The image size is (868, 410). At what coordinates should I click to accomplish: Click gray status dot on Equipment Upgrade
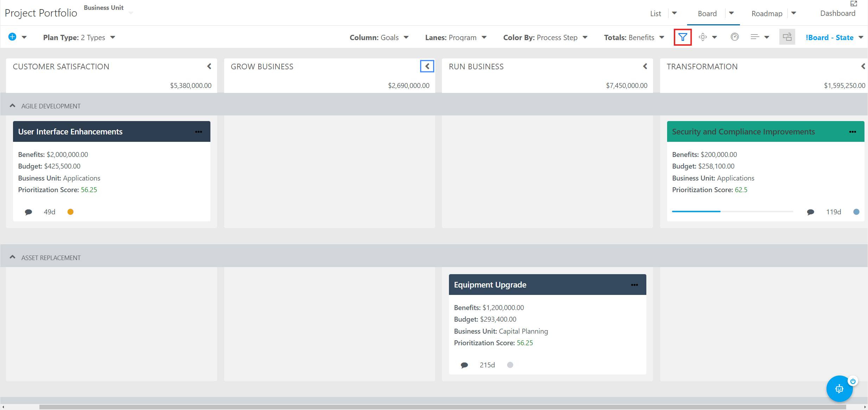510,365
